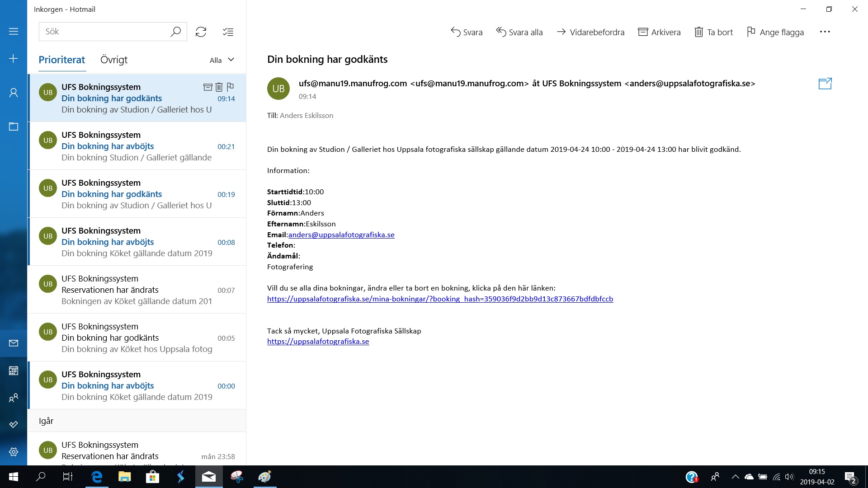Click Svara alla to reply all
The image size is (868, 488).
[x=519, y=32]
